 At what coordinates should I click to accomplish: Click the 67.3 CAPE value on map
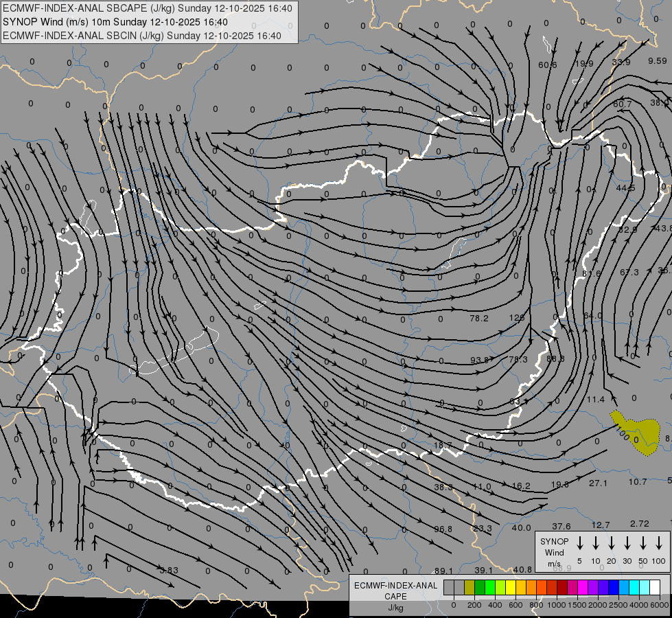point(629,273)
